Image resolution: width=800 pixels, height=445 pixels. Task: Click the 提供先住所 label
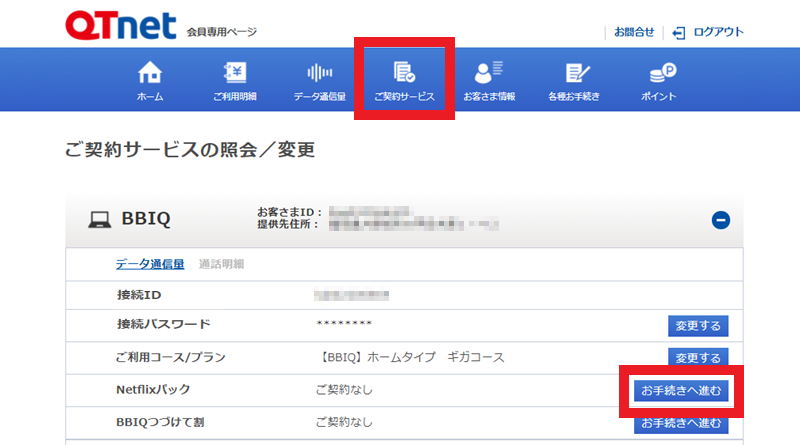(x=288, y=224)
